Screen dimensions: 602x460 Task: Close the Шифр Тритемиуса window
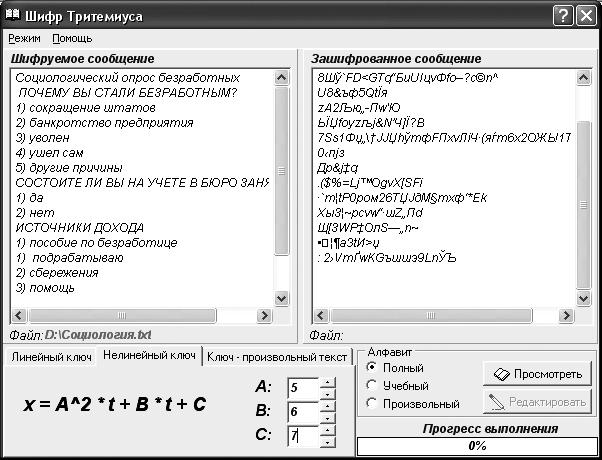(586, 16)
